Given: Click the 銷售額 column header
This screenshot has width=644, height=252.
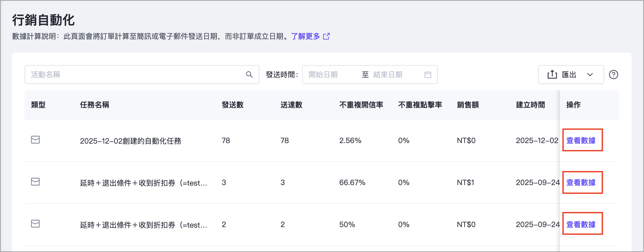Looking at the screenshot, I should coord(467,105).
